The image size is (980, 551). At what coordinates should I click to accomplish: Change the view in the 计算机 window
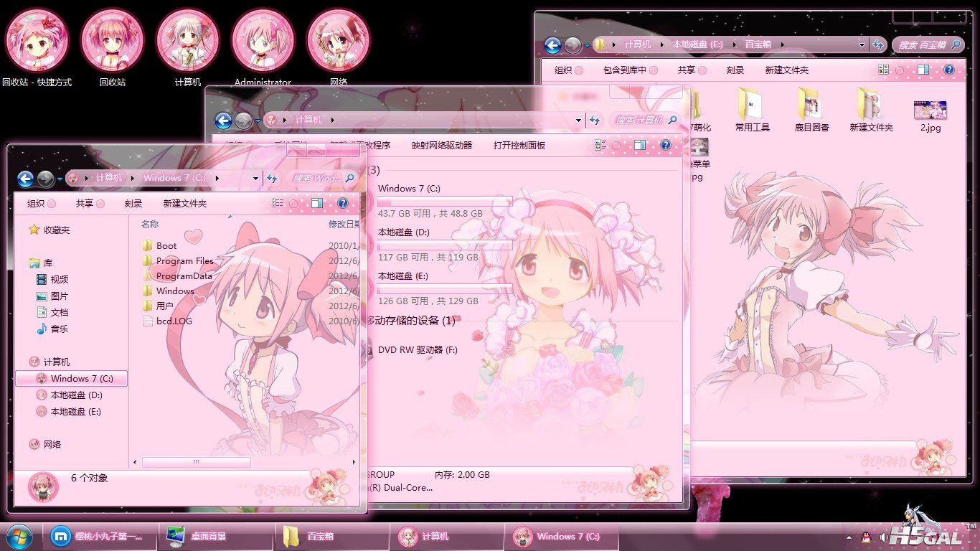point(600,146)
